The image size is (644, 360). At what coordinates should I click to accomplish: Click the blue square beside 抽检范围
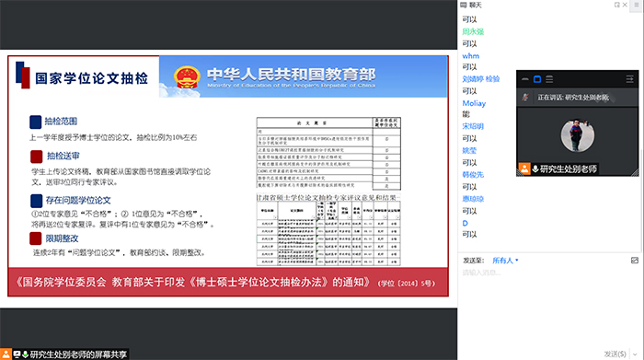pyautogui.click(x=35, y=122)
